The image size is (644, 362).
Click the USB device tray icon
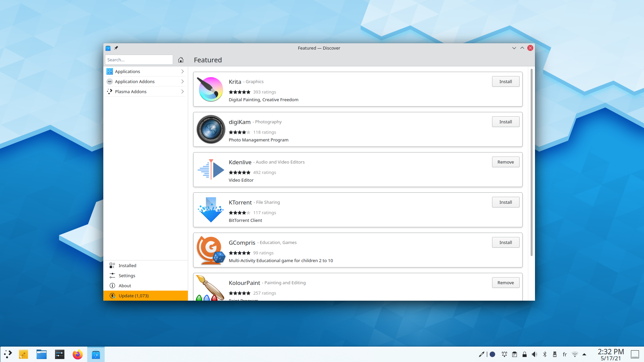[x=555, y=354]
